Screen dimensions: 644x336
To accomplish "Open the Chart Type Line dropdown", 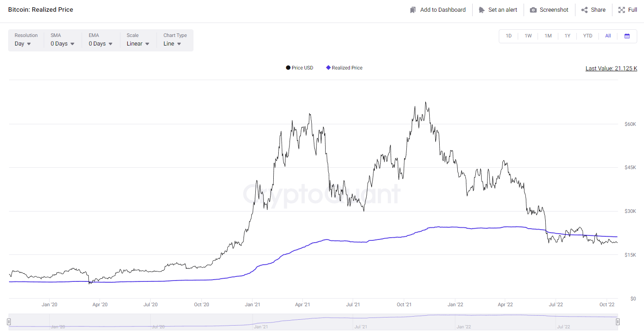I will (x=172, y=44).
